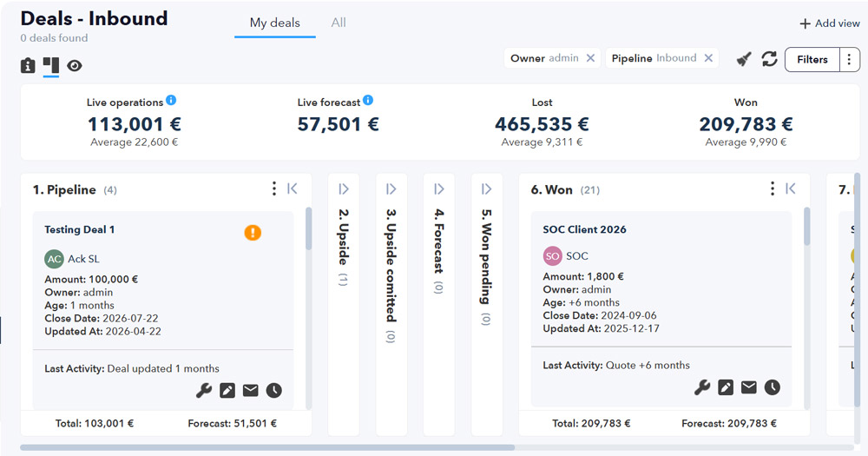
Task: Click the Live operations 113,001 € value
Action: tap(134, 124)
